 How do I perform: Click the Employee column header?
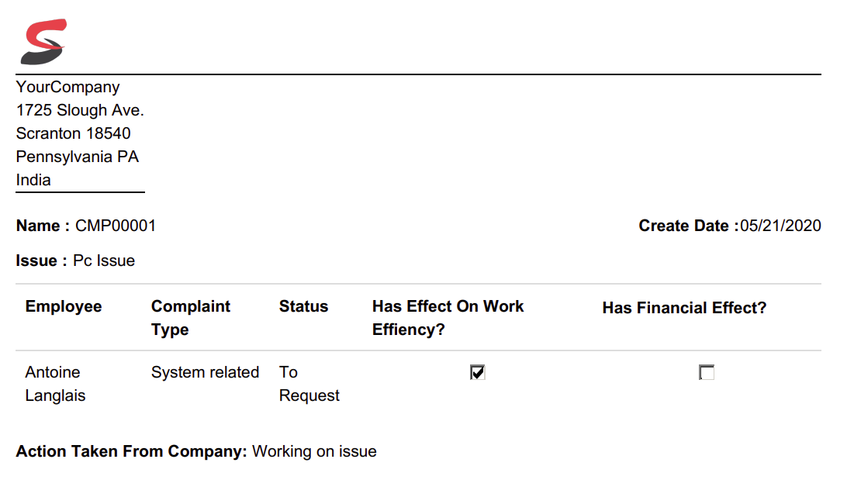tap(64, 306)
